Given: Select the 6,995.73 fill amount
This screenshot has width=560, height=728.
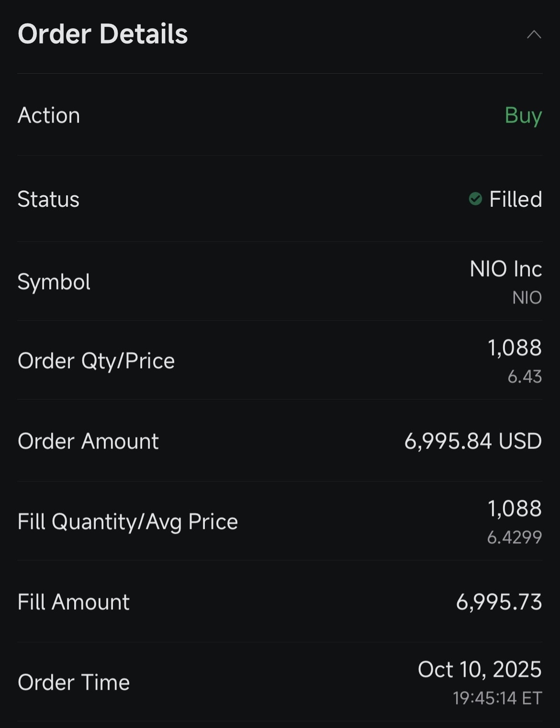Looking at the screenshot, I should click(499, 602).
